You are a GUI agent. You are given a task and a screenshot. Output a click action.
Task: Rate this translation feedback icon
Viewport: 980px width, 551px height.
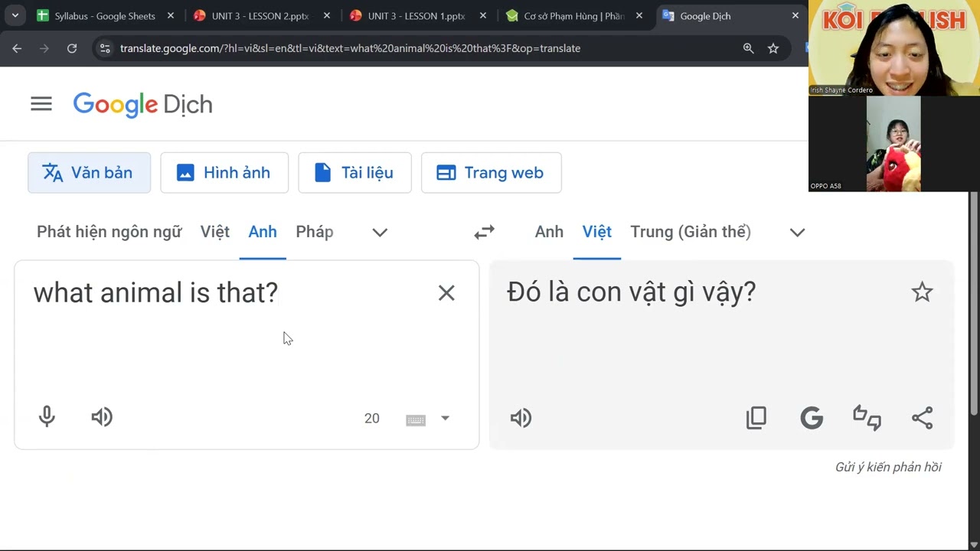(x=867, y=418)
